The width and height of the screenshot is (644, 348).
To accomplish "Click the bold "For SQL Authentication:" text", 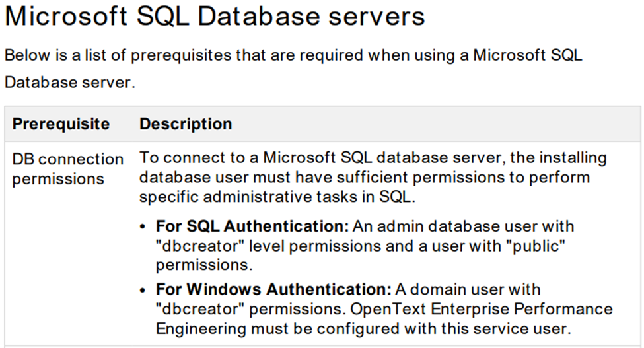I will (252, 226).
